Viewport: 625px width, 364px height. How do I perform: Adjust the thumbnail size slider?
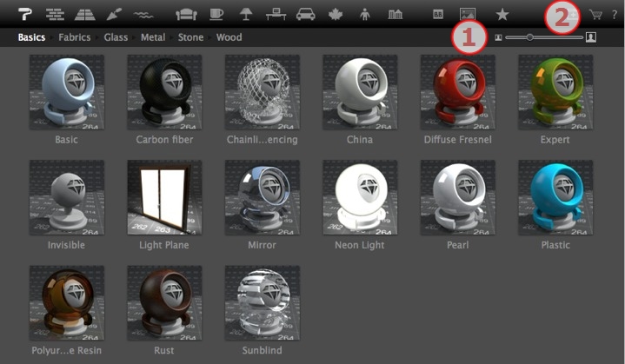coord(530,37)
